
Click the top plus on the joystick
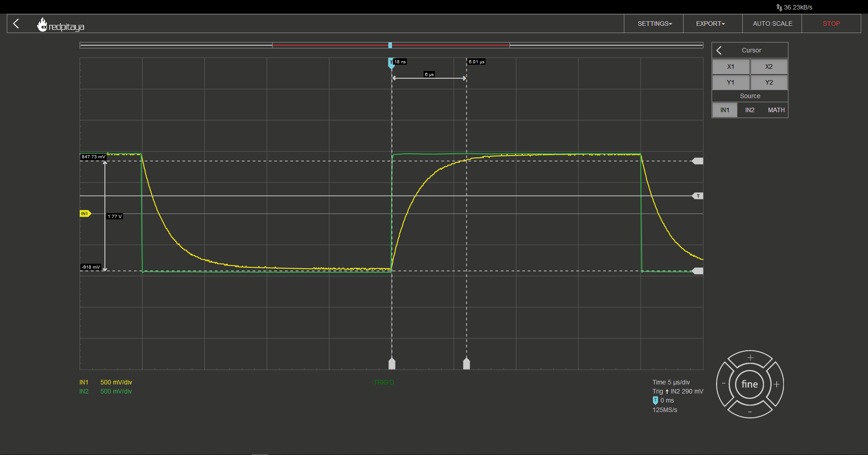[750, 358]
